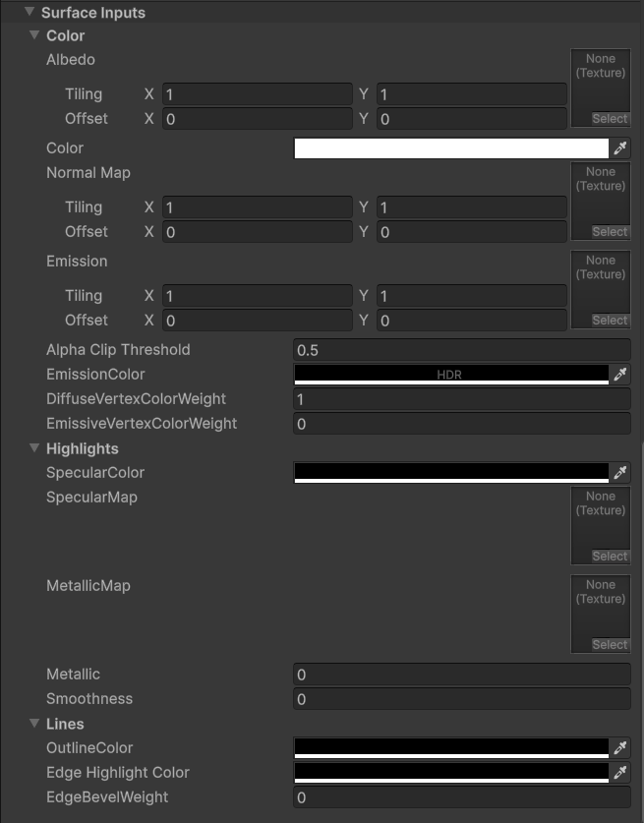Image resolution: width=644 pixels, height=823 pixels.
Task: Open the Edge Highlight Color swatch
Action: (451, 773)
